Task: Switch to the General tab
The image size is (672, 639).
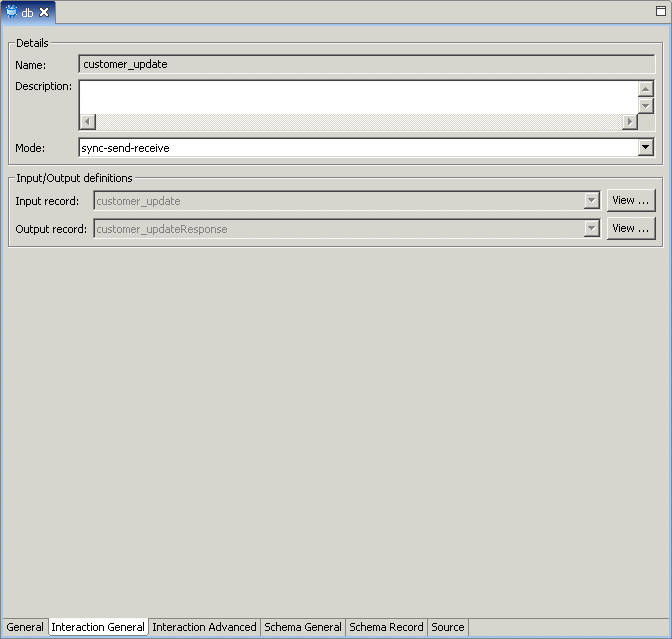Action: (25, 627)
